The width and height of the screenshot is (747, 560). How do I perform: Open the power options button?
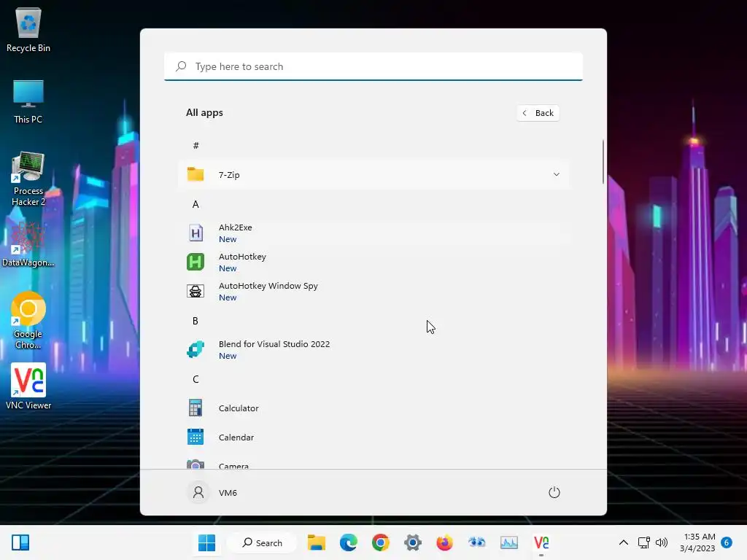coord(554,492)
